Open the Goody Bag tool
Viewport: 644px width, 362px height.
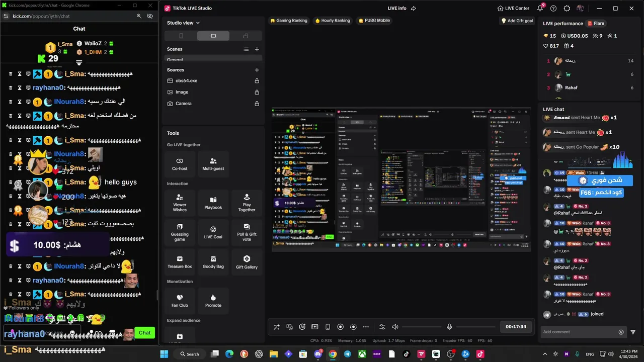coord(213,262)
